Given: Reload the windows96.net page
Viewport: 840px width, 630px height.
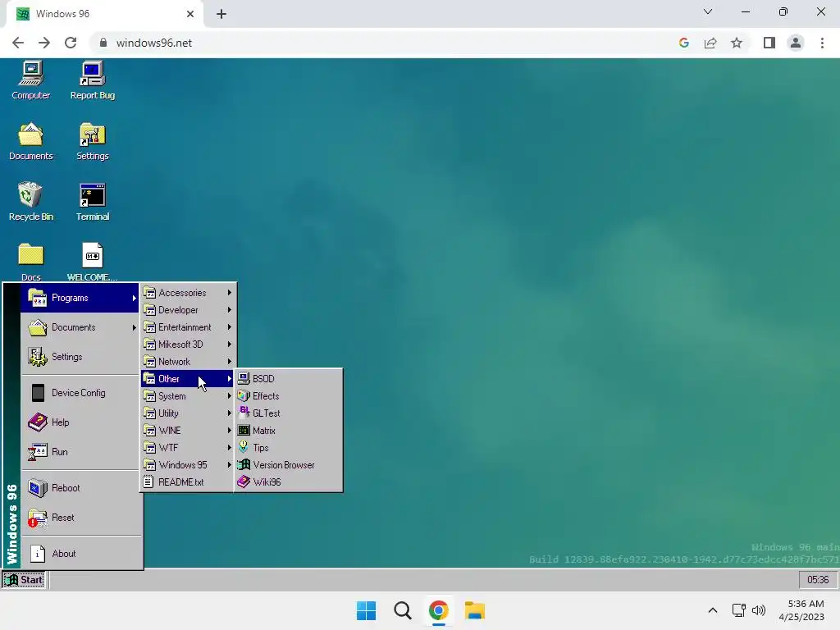Looking at the screenshot, I should [x=71, y=43].
